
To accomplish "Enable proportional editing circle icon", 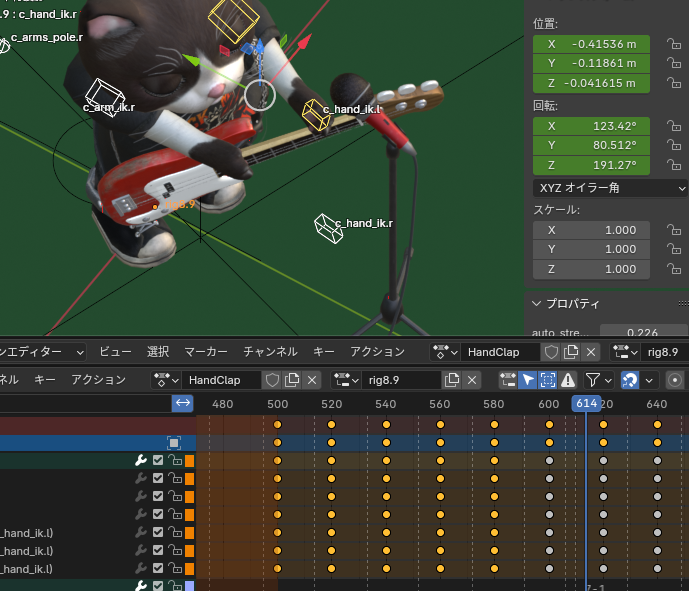I will click(x=675, y=380).
